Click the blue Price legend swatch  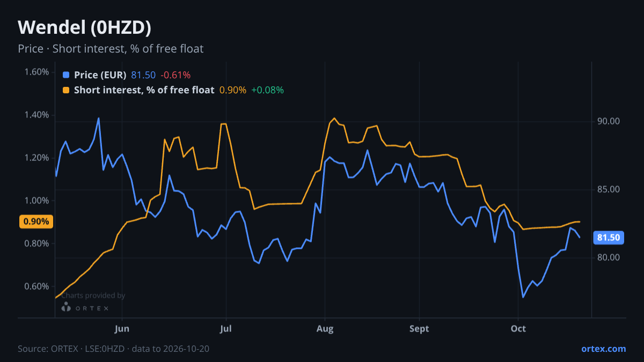[66, 75]
